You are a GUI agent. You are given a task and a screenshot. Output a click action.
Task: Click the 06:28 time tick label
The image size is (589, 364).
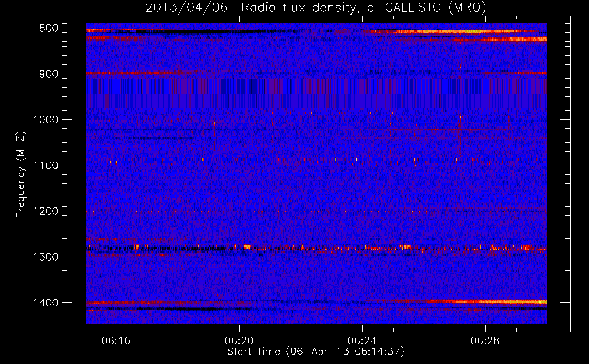485,341
